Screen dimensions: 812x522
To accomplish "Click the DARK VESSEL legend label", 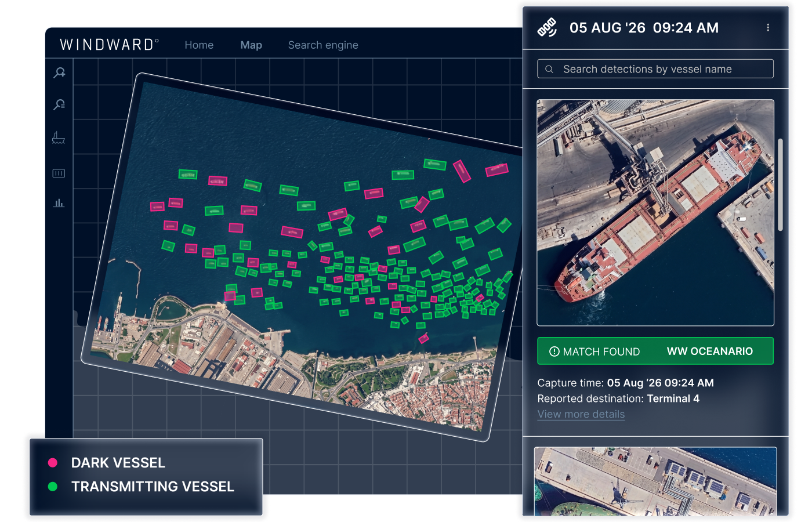I will (x=118, y=463).
